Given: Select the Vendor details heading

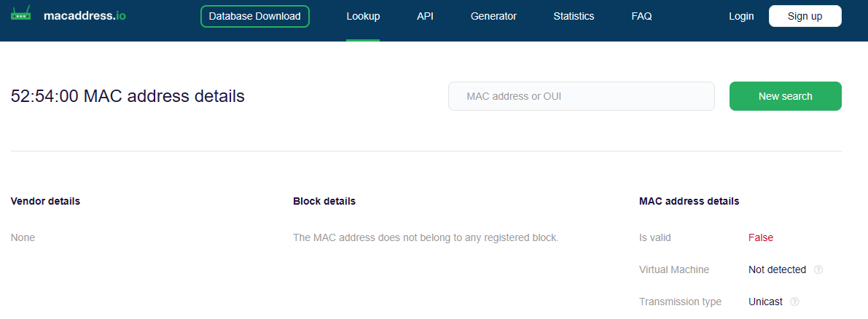Looking at the screenshot, I should click(x=45, y=201).
